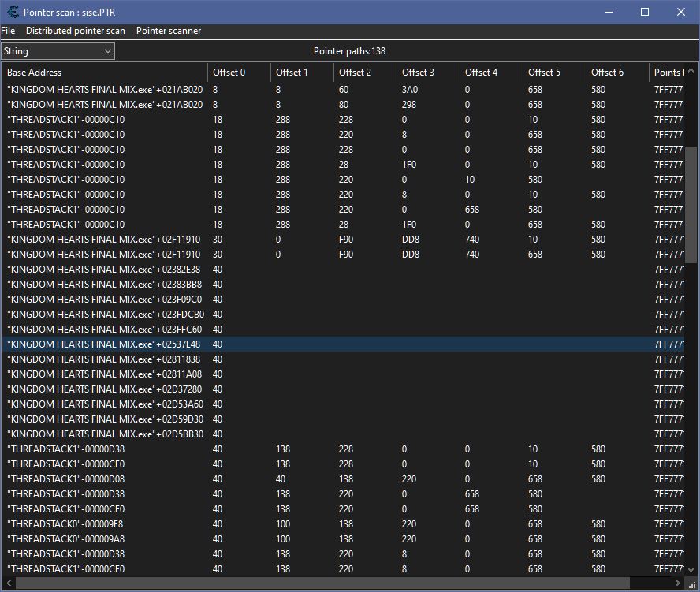Viewport: 700px width, 592px height.
Task: Click the Offset 0 column header
Action: (x=238, y=73)
